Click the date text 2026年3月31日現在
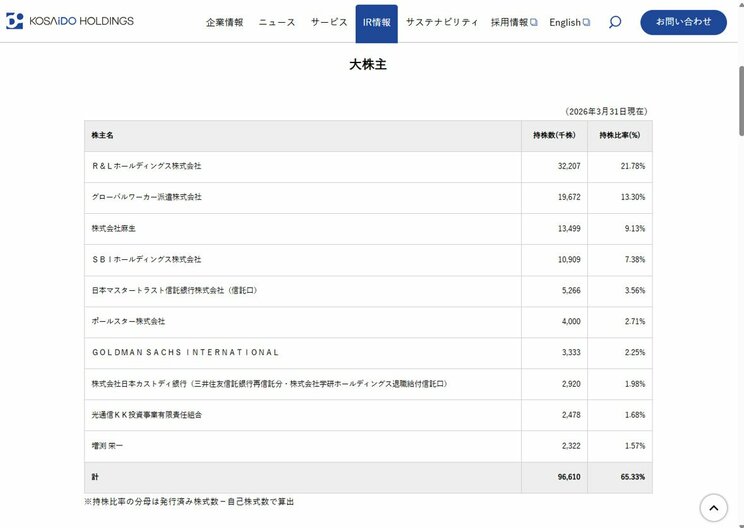 tap(606, 111)
